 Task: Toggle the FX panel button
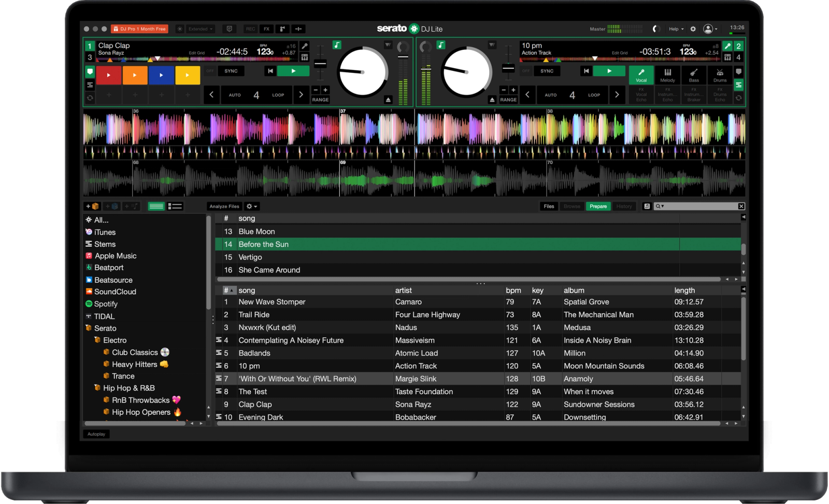[x=266, y=29]
